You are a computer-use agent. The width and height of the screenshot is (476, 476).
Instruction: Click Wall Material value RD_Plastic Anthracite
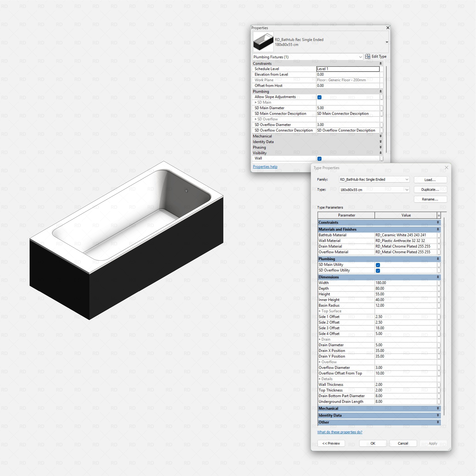[405, 241]
